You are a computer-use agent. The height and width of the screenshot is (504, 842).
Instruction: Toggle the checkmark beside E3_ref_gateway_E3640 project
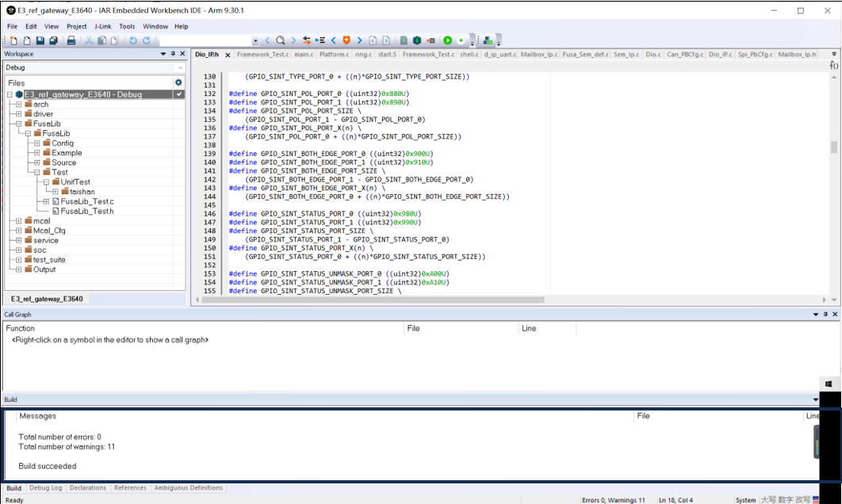(179, 94)
